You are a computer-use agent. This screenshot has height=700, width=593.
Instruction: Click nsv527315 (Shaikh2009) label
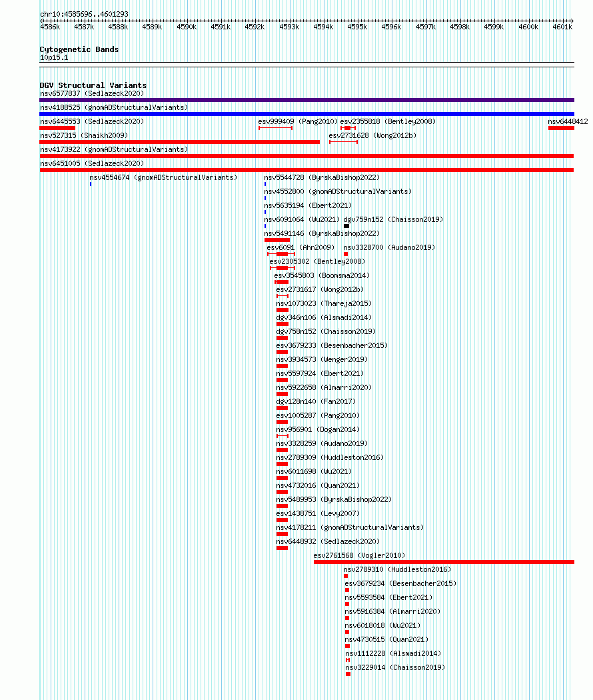[x=84, y=135]
